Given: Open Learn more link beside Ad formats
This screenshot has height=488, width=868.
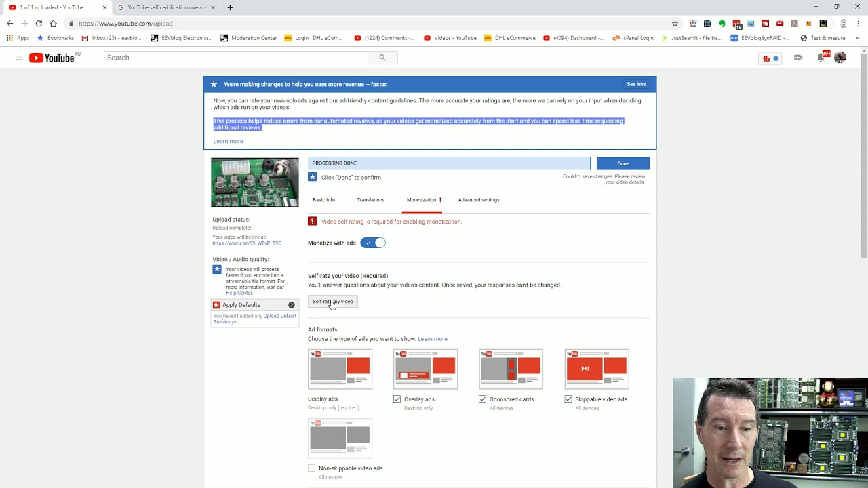Looking at the screenshot, I should 433,339.
